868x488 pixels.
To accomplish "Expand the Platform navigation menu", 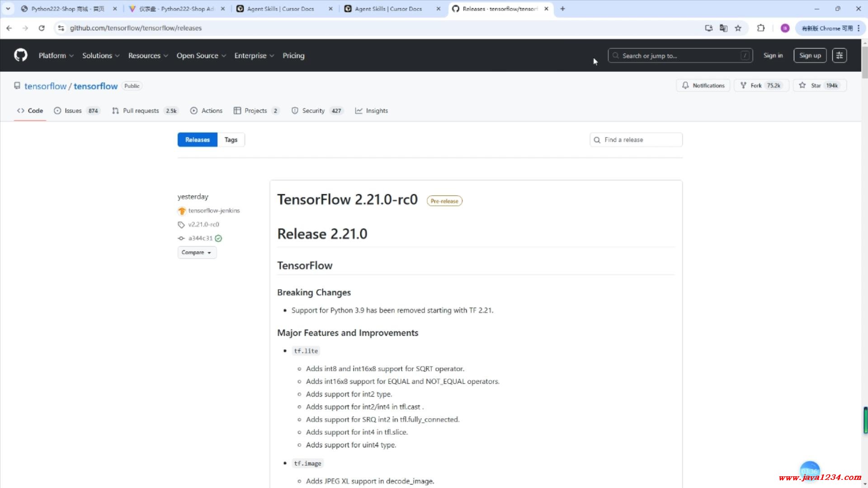I will (x=56, y=55).
